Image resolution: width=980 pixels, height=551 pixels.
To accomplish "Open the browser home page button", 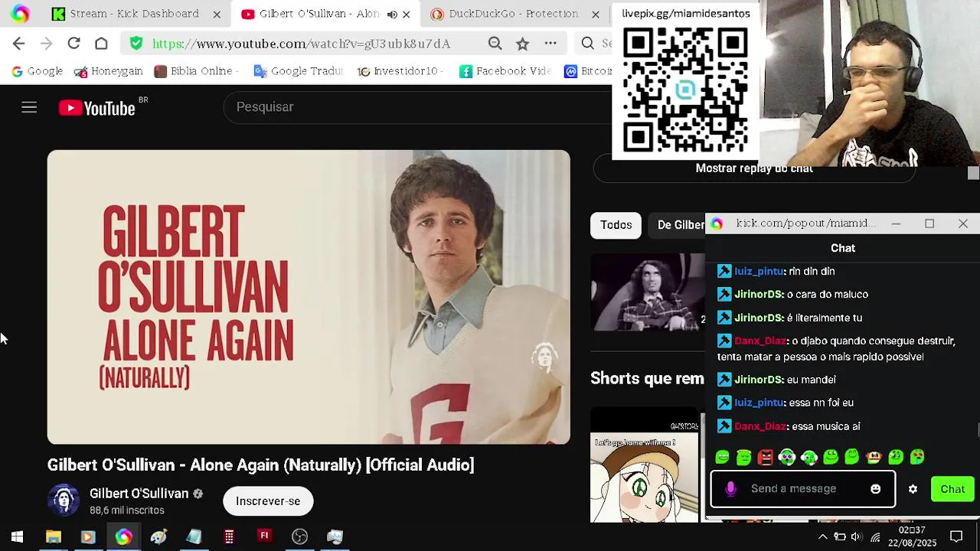I will pos(101,44).
